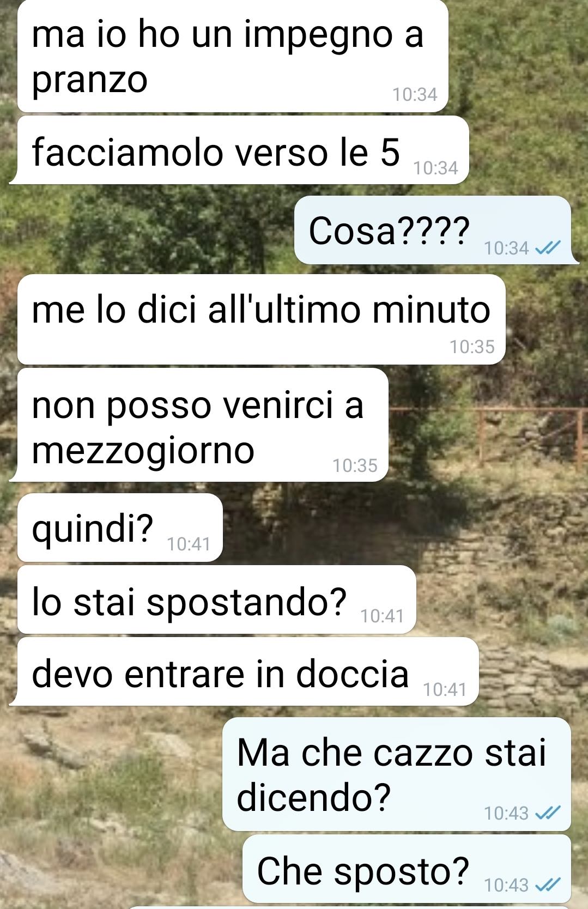Image resolution: width=588 pixels, height=909 pixels.
Task: Select the message 'me lo dici all'ultimo minuto'
Action: [261, 319]
